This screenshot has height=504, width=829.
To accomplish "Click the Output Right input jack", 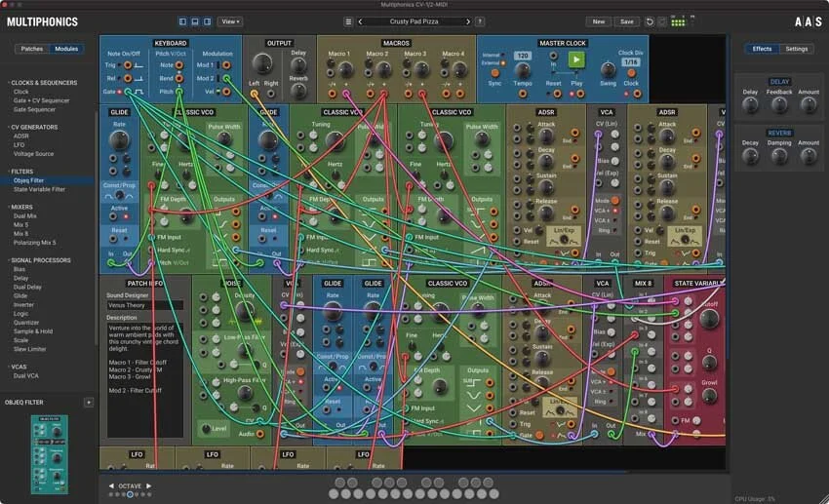I will click(271, 94).
